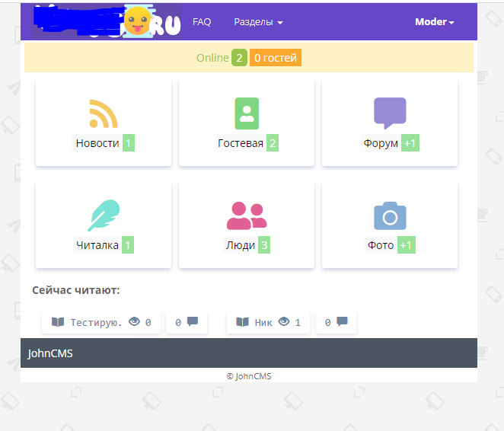Click the Люди users icon
Image resolution: width=504 pixels, height=431 pixels.
tap(247, 215)
